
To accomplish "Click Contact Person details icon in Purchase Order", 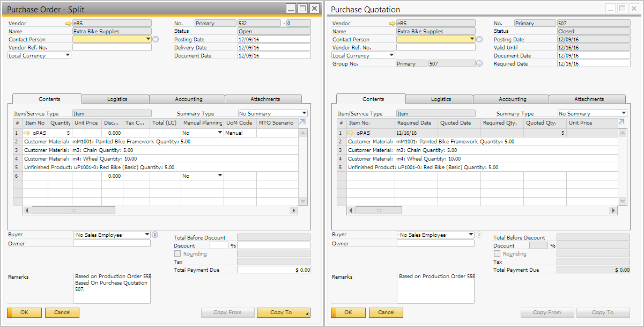I will click(156, 39).
